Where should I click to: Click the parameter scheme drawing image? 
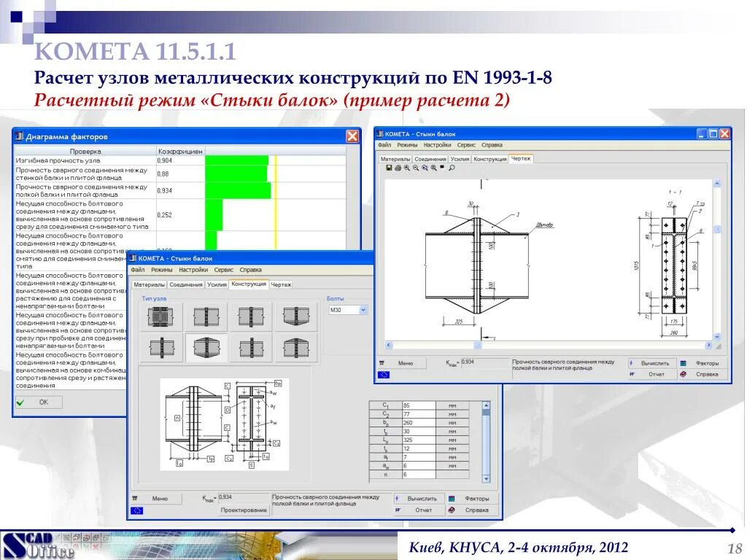pos(225,424)
